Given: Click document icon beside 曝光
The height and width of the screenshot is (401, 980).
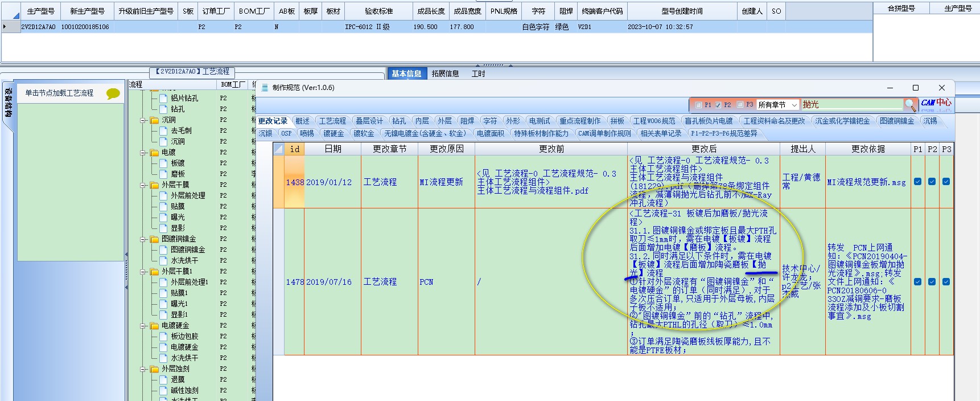Looking at the screenshot, I should coord(164,218).
